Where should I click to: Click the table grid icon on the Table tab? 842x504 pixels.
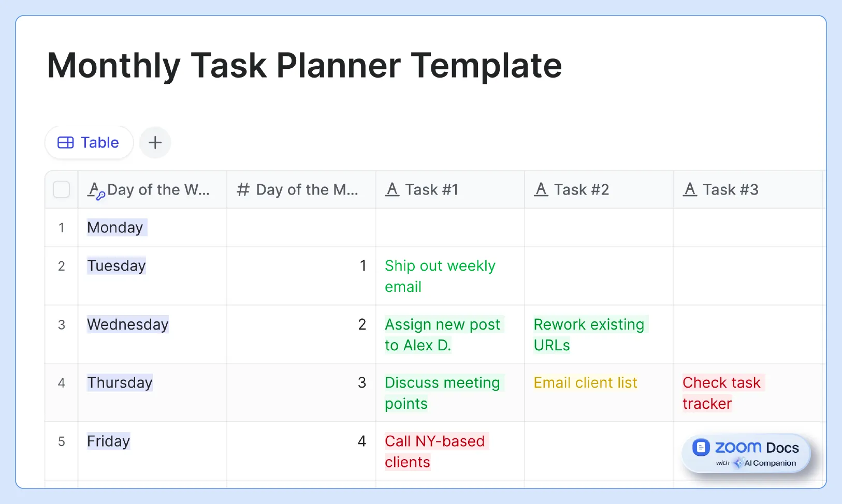tap(66, 142)
